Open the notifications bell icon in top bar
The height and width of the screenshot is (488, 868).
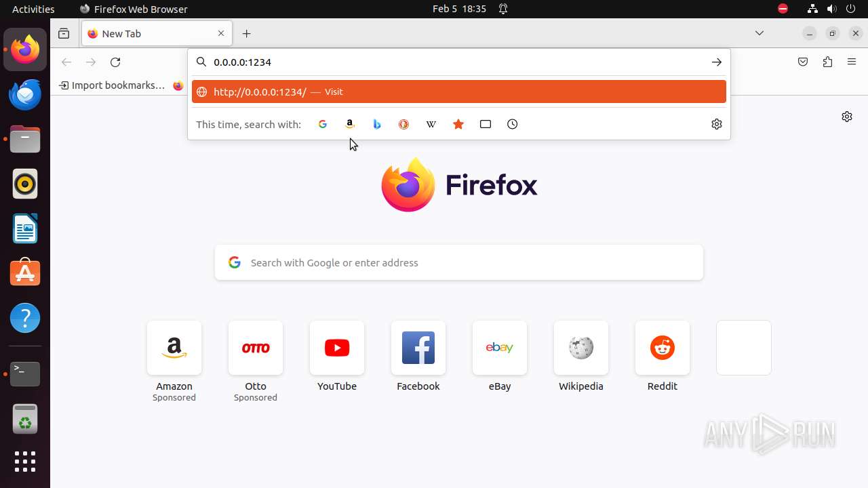[x=503, y=9]
